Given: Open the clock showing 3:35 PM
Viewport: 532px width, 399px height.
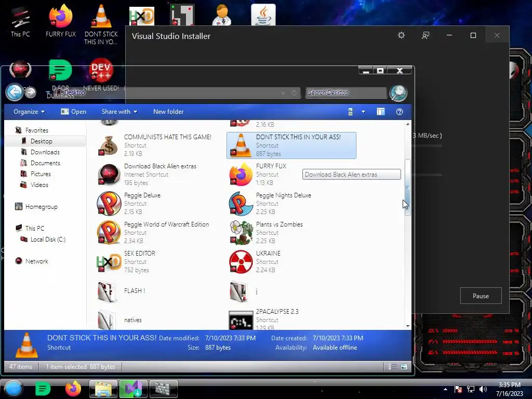Looking at the screenshot, I should [x=510, y=389].
